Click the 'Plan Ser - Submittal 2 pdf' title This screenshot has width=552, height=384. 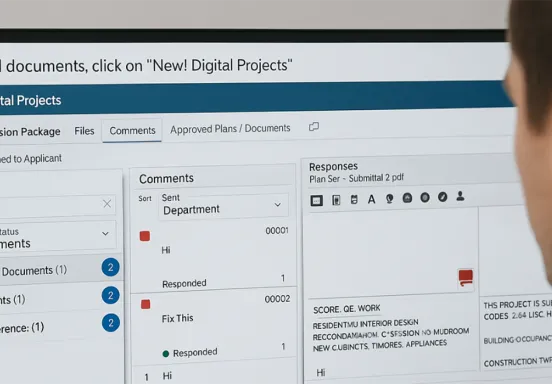(356, 178)
